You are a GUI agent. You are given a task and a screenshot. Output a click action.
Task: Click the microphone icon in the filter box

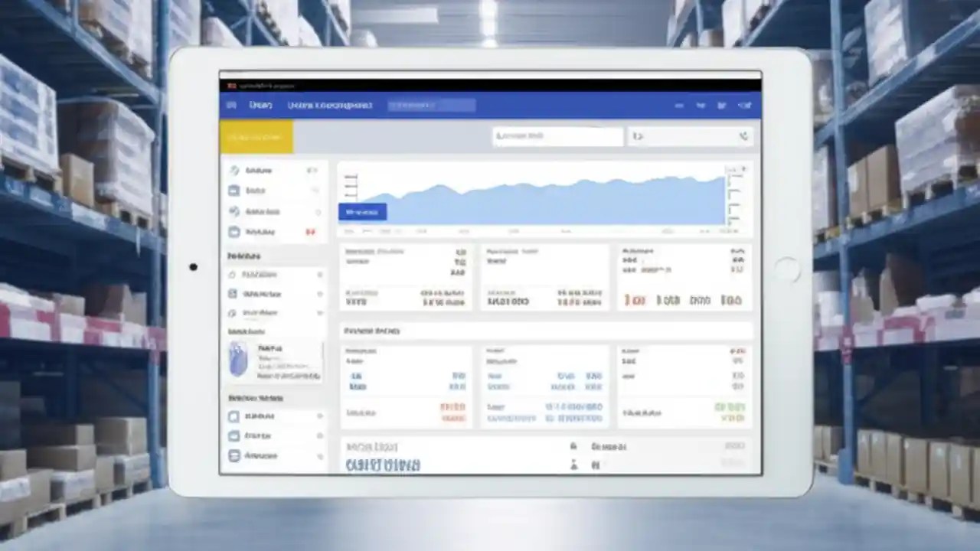click(743, 136)
